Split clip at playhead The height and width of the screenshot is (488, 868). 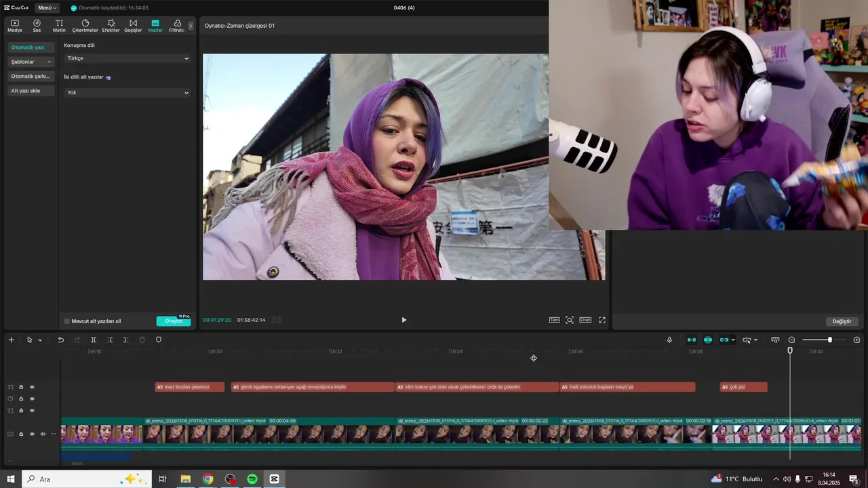(94, 340)
